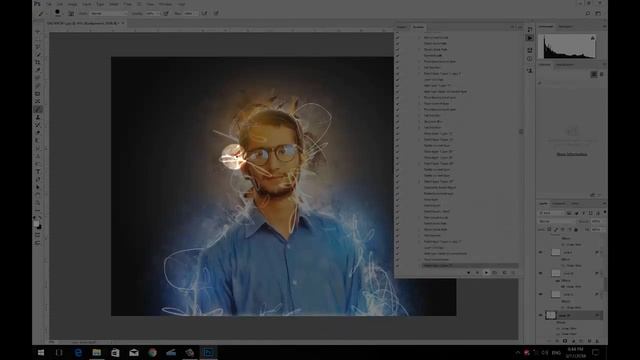Enable airbrush-style build-up in options bar
The height and width of the screenshot is (360, 640).
coord(204,13)
